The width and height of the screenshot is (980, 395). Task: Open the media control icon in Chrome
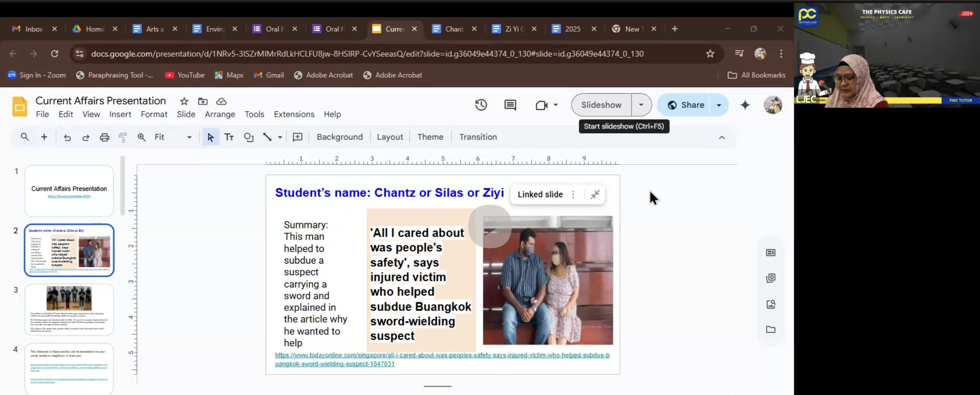pyautogui.click(x=739, y=53)
